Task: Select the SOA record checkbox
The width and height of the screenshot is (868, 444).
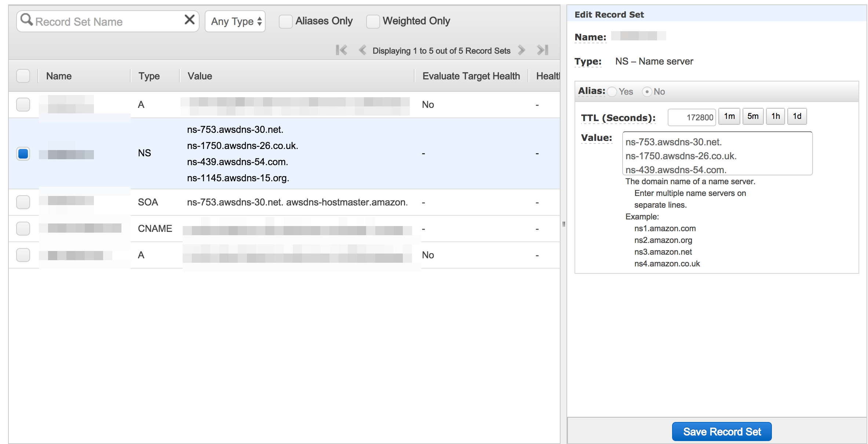Action: (x=23, y=202)
